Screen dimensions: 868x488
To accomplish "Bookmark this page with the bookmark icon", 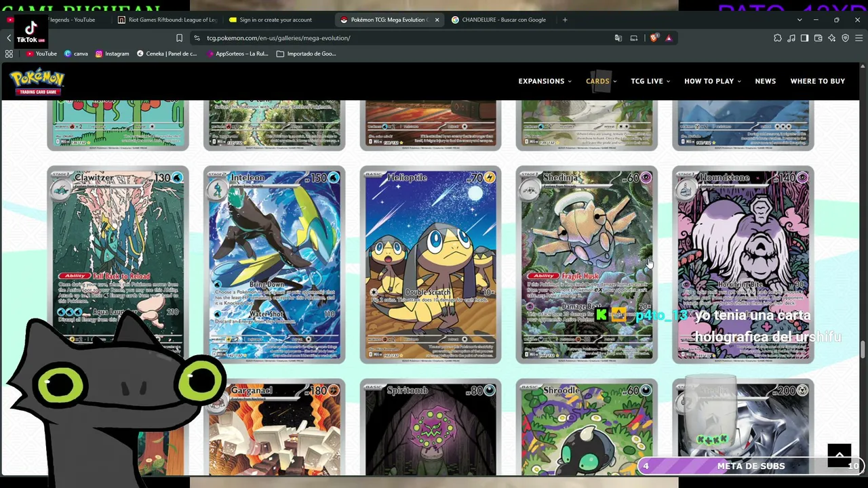I will tap(179, 38).
